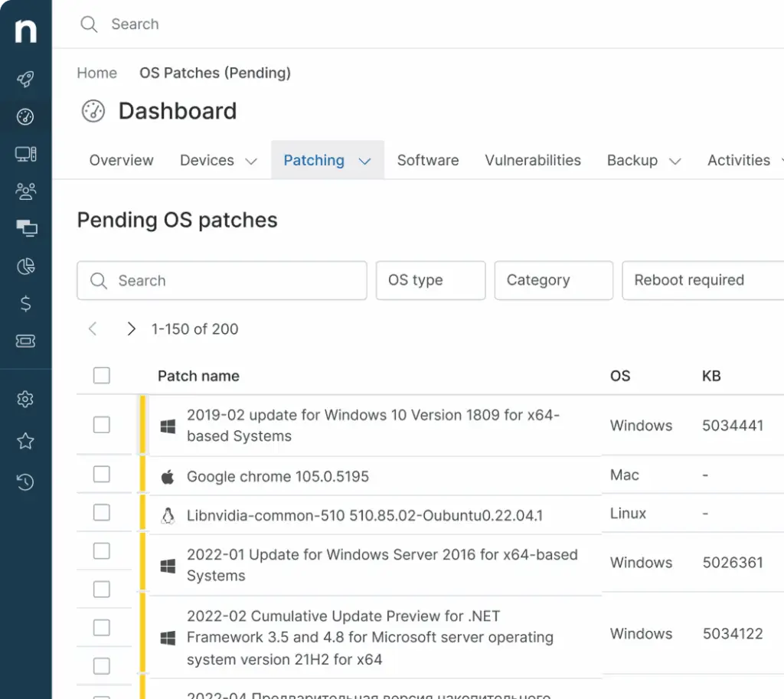Click OS Patches (Pending) breadcrumb
The image size is (784, 699).
pos(215,73)
